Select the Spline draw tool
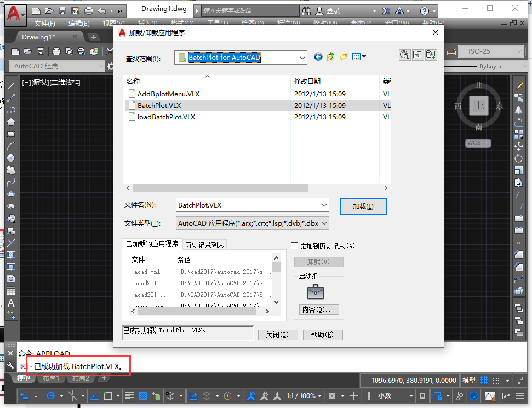 click(x=11, y=182)
